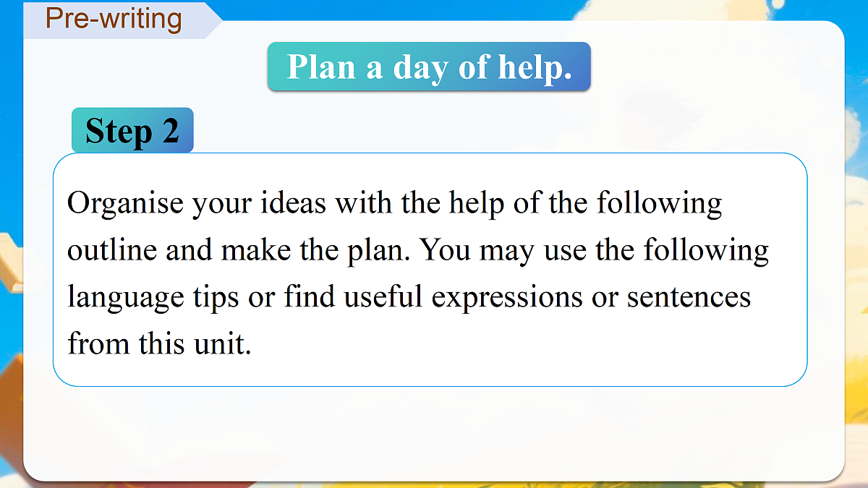Click the phrase 'language tips'
Screen dimensions: 868x488
pyautogui.click(x=153, y=299)
